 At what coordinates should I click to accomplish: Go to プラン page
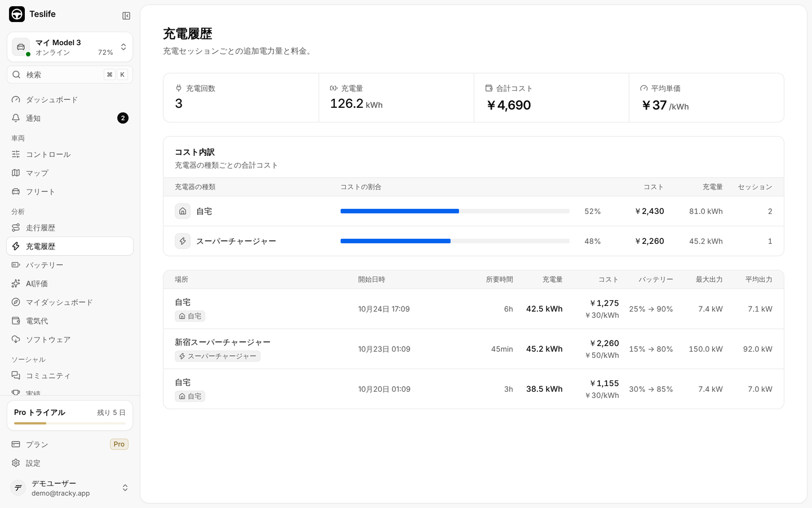(x=70, y=444)
